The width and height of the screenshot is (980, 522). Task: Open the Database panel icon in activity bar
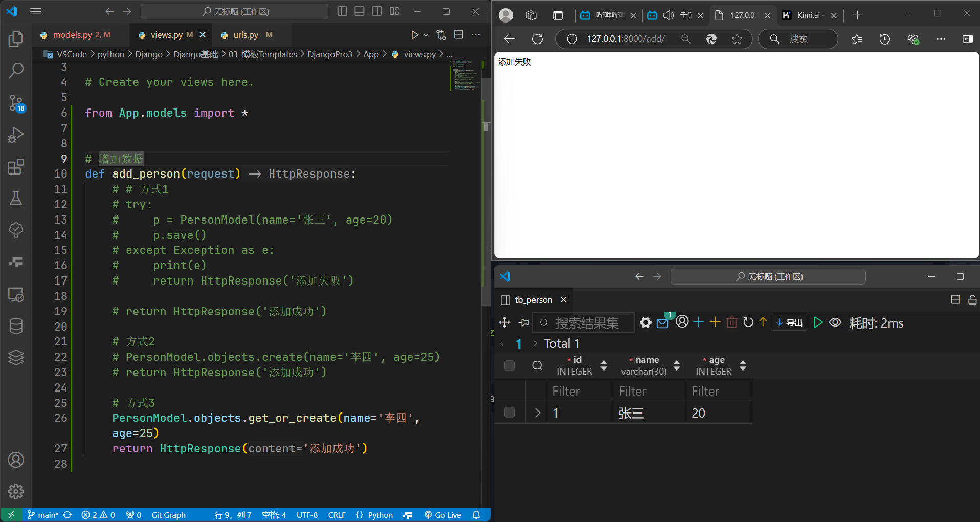point(16,326)
